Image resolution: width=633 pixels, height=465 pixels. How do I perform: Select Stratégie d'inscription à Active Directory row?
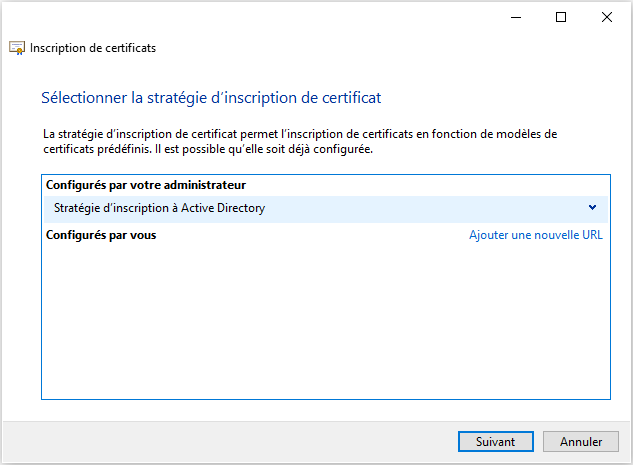pos(300,208)
